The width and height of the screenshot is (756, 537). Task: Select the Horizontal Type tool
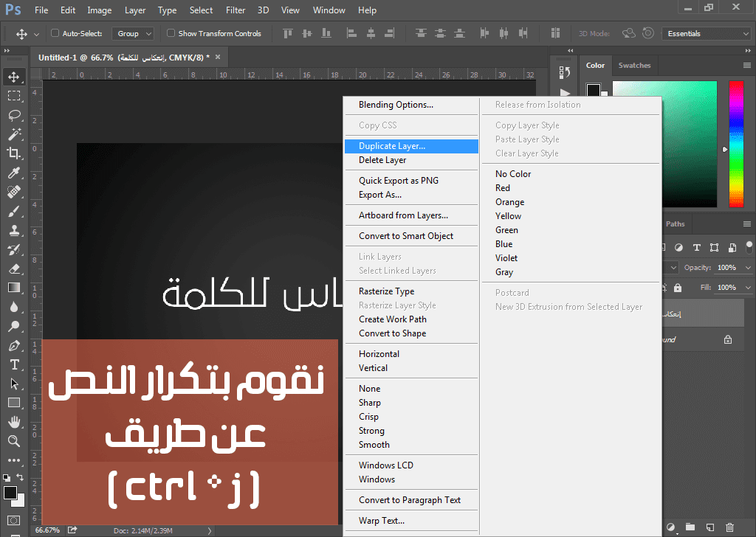[x=14, y=364]
